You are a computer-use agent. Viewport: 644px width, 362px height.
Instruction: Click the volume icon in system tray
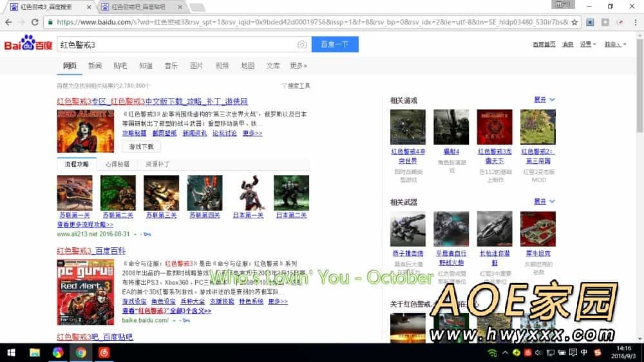(x=539, y=352)
